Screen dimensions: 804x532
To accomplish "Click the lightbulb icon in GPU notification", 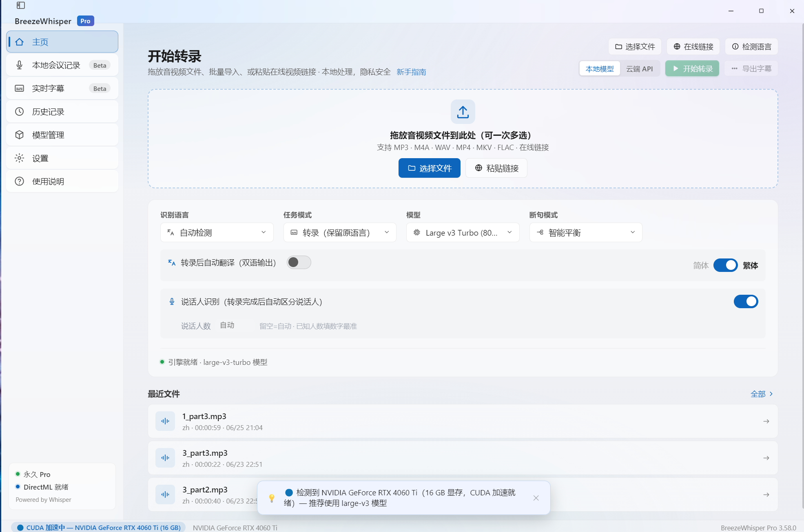I will (x=272, y=498).
